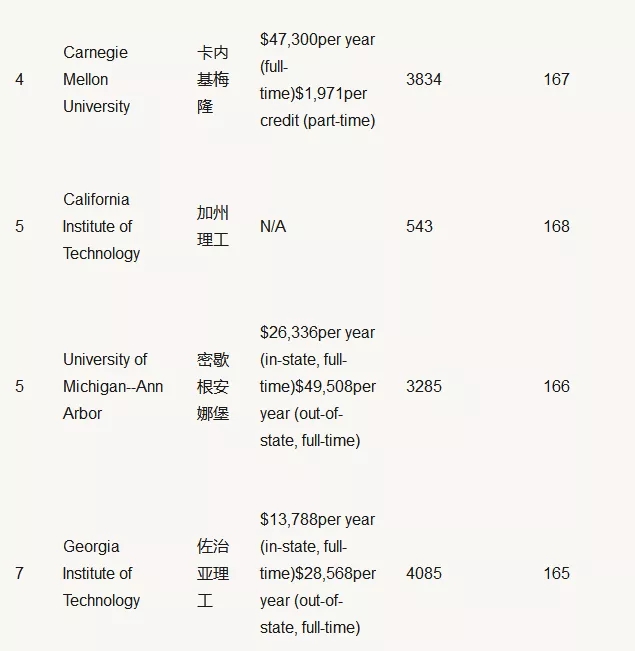Screen dimensions: 635x651
Task: Click the Chinese name 卡内基梅隆
Action: 213,79
